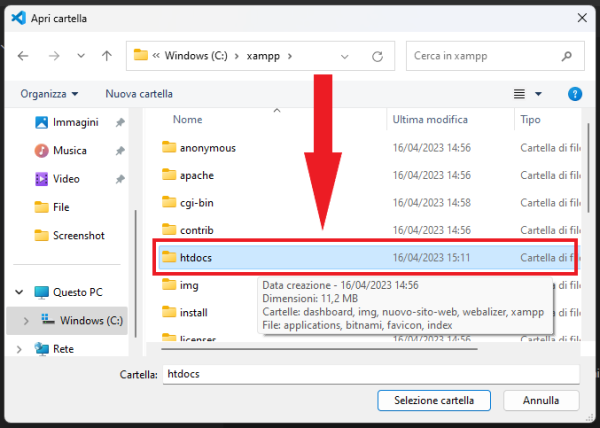Select the htdocs folder row
The image size is (600, 428).
[x=369, y=258]
